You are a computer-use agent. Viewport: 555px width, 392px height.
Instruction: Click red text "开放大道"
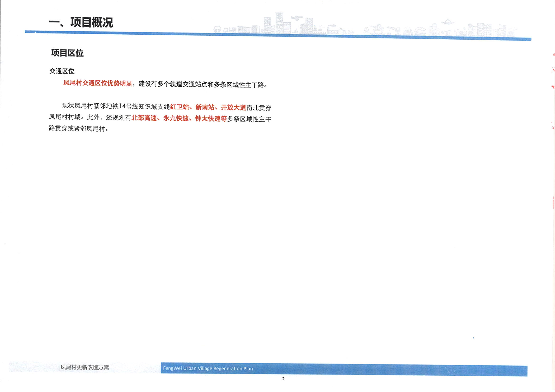(x=234, y=107)
